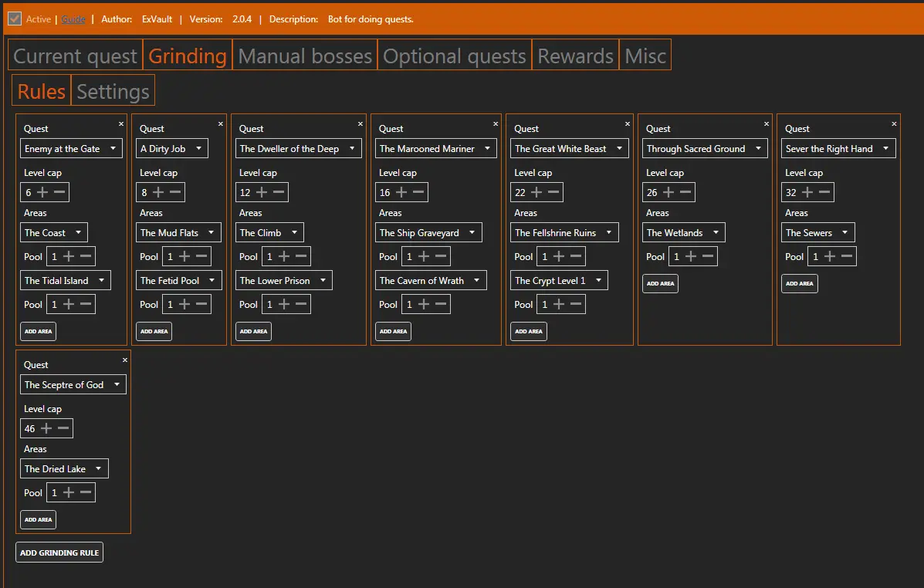Select the Rules sub-tab

41,91
